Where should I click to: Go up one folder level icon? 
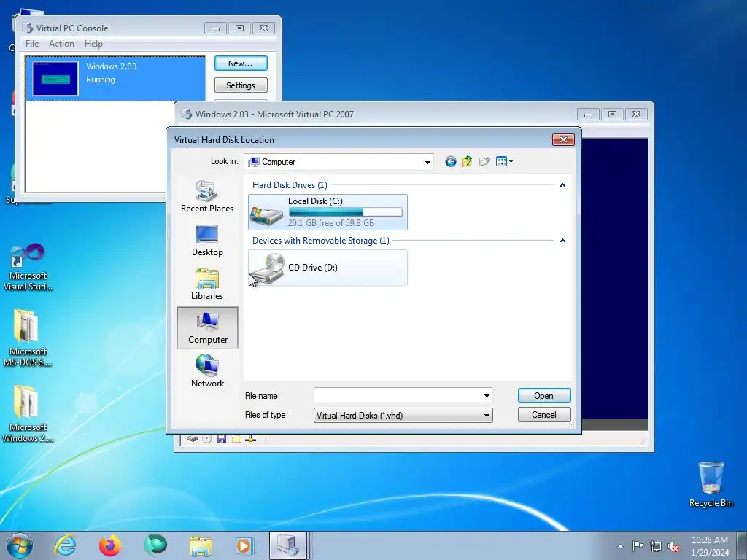[x=468, y=161]
